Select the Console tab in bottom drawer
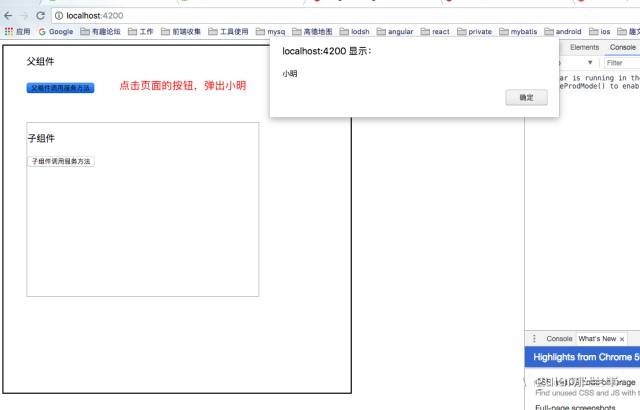The image size is (640, 410). (x=558, y=339)
